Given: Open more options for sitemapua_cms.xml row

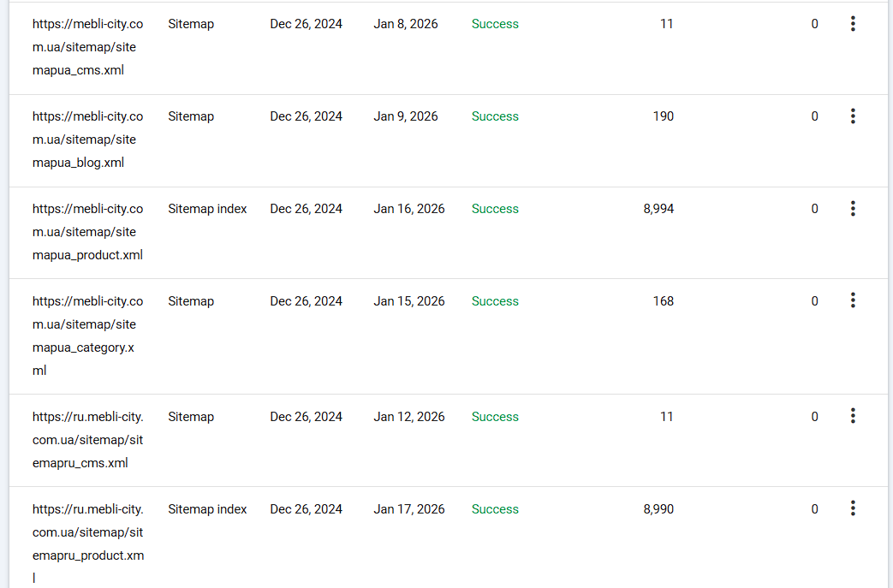Looking at the screenshot, I should [853, 24].
